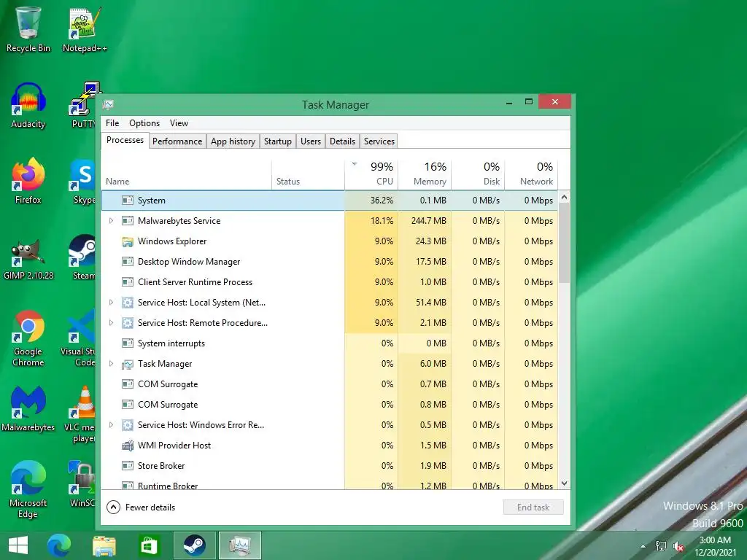Sort processes by the Status column
The width and height of the screenshot is (747, 560).
(x=308, y=174)
